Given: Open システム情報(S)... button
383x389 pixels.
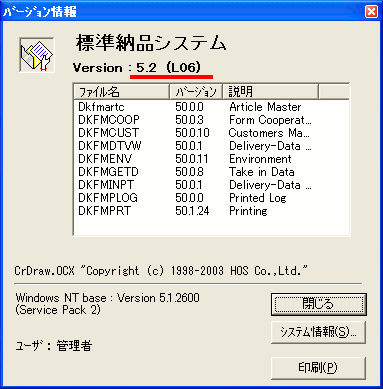Looking at the screenshot, I should 318,332.
